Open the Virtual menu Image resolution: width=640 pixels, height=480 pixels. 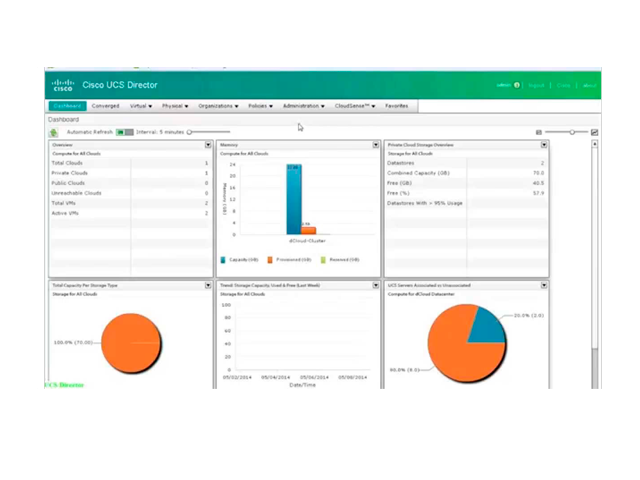click(x=141, y=105)
